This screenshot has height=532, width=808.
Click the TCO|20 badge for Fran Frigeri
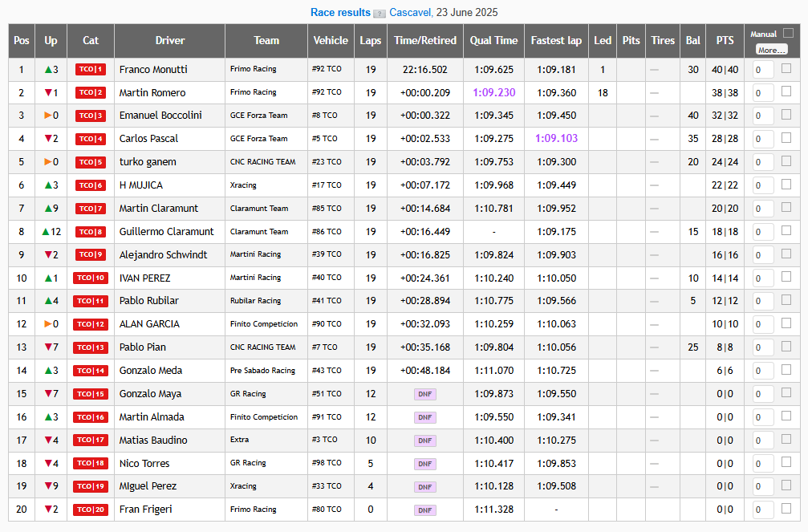tap(90, 510)
